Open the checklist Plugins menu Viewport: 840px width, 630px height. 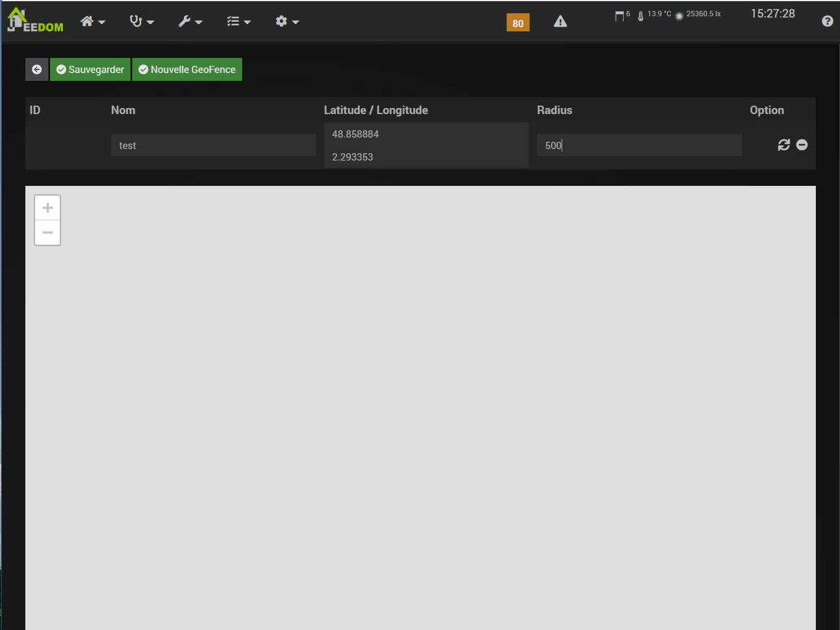coord(239,22)
